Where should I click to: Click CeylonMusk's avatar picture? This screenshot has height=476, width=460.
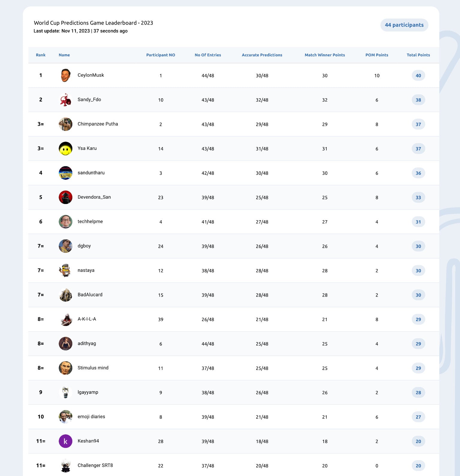click(65, 75)
